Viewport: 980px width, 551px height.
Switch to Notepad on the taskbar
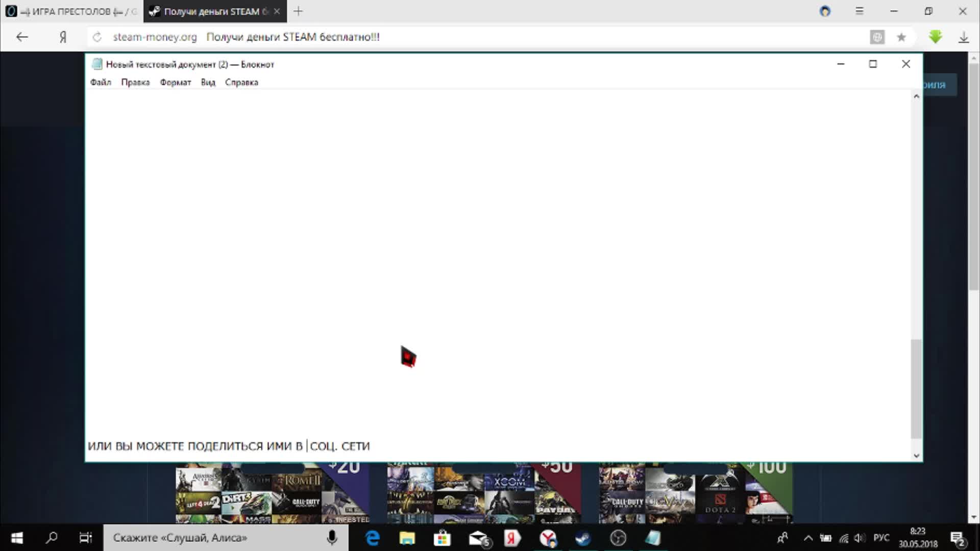pyautogui.click(x=653, y=538)
